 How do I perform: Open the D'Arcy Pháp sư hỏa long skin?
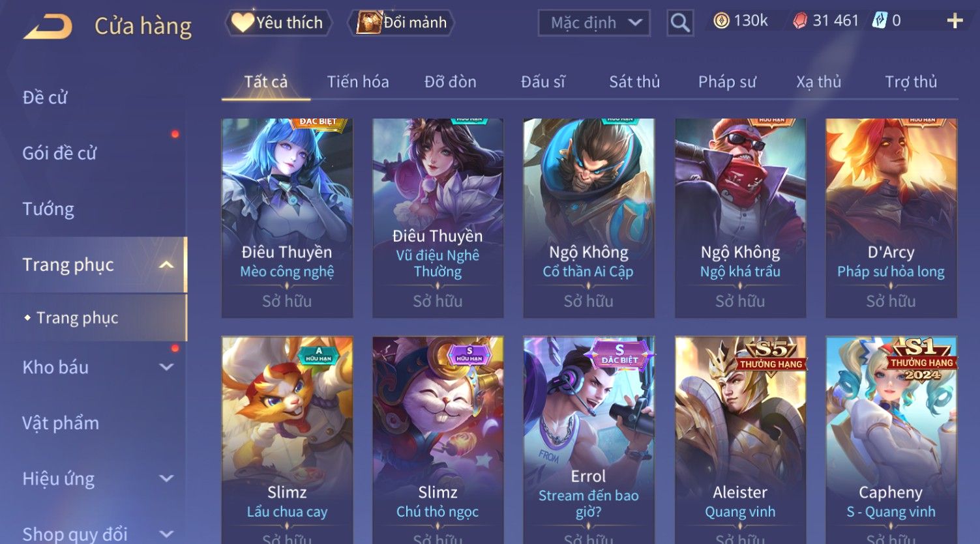pyautogui.click(x=891, y=218)
